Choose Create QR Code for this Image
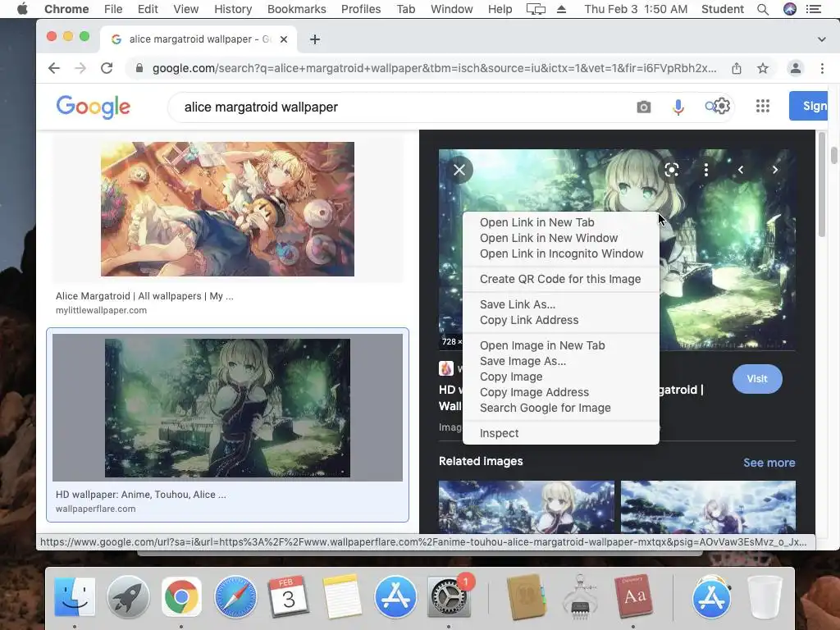This screenshot has height=630, width=840. point(561,279)
